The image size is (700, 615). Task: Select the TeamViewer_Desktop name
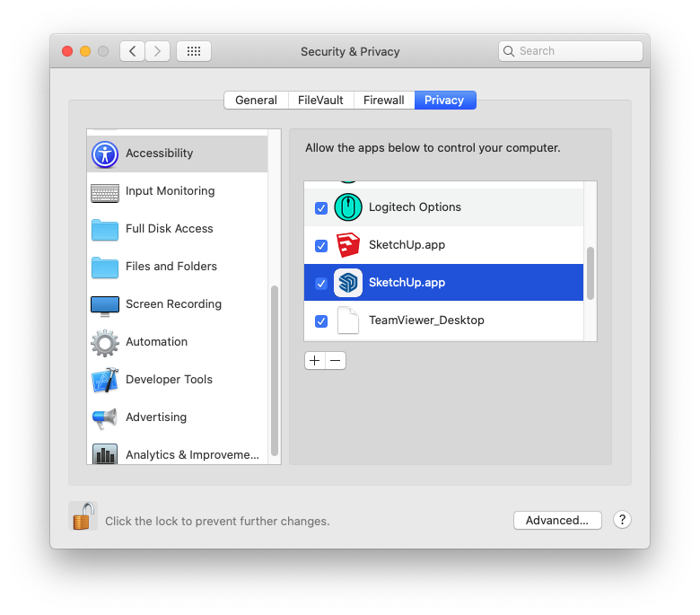pyautogui.click(x=426, y=321)
